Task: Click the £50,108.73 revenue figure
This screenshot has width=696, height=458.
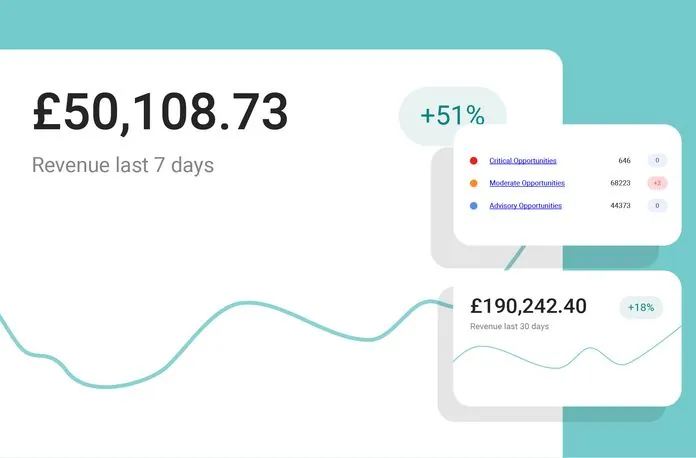Action: coord(160,112)
